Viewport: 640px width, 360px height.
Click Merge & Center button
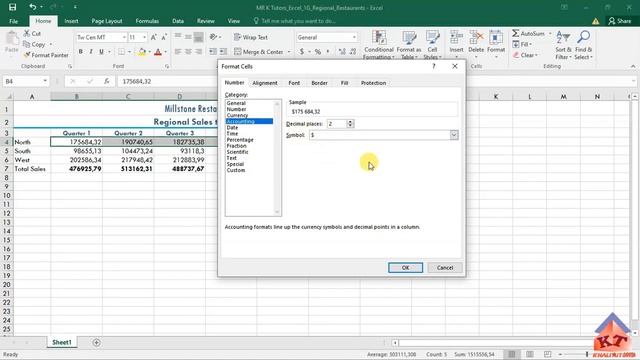click(x=259, y=52)
